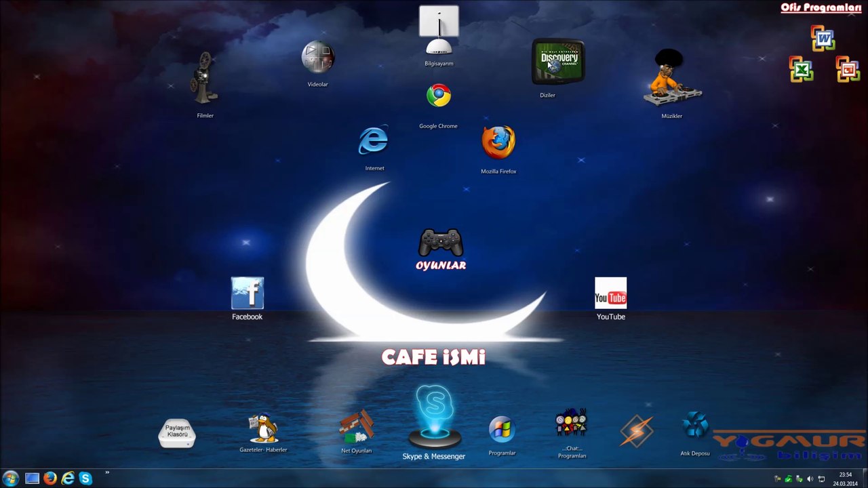Open the Facebook desktop shortcut
868x488 pixels.
tap(248, 293)
